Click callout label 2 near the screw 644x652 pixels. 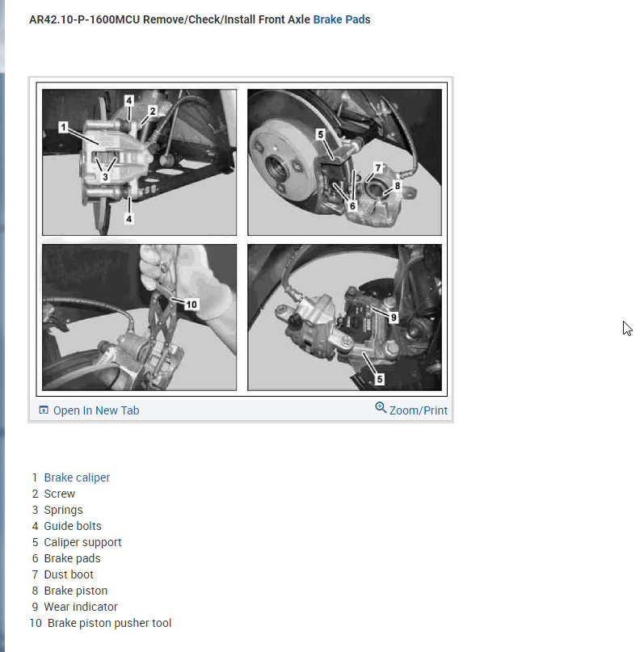tap(153, 111)
